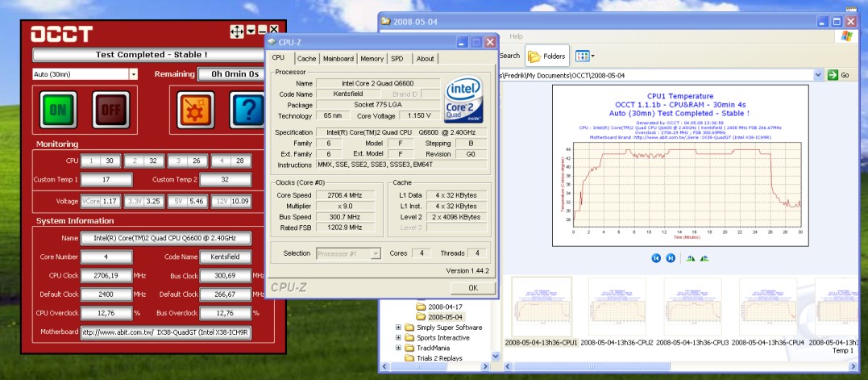Click OK in the CPU-Z window

pyautogui.click(x=473, y=288)
